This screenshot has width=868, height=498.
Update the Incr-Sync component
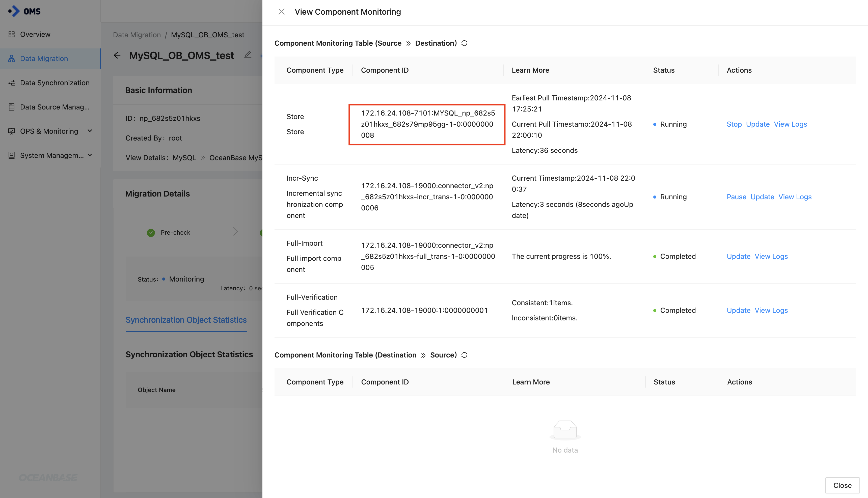click(762, 197)
